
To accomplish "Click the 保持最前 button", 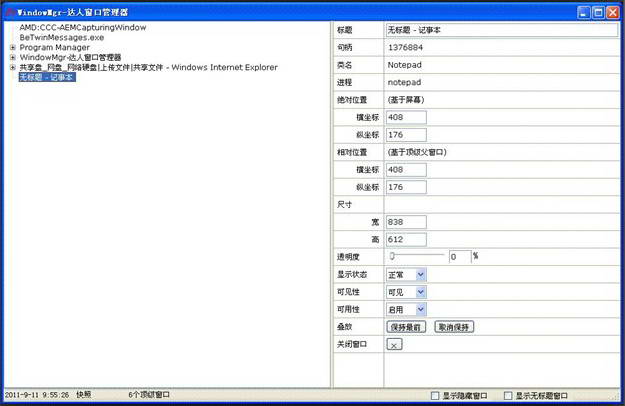I will [406, 327].
